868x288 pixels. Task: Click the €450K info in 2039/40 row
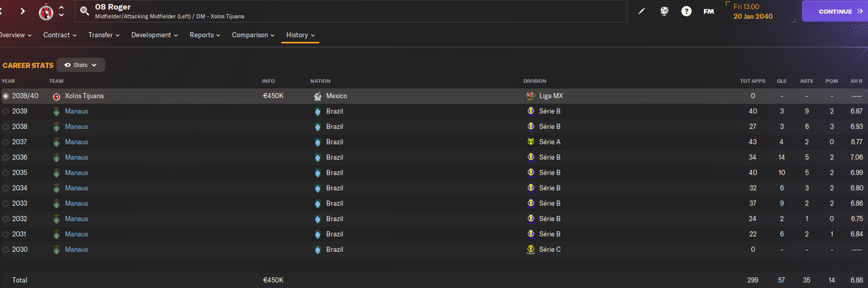pyautogui.click(x=273, y=96)
